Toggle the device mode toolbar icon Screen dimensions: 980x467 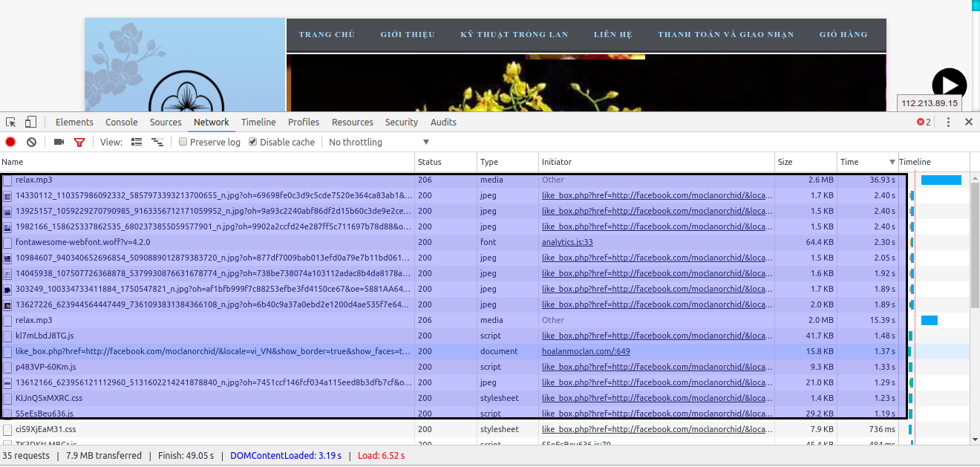31,123
